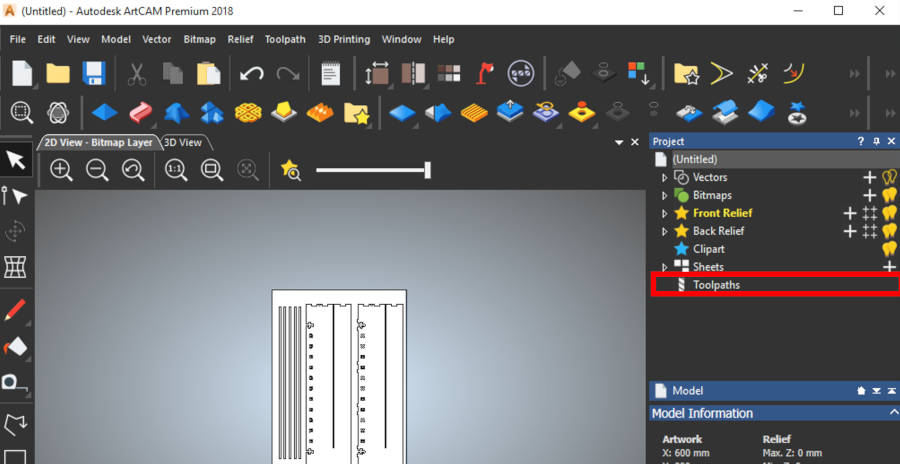Screen dimensions: 900x464
Task: Click the Project panel help question mark
Action: coord(861,141)
